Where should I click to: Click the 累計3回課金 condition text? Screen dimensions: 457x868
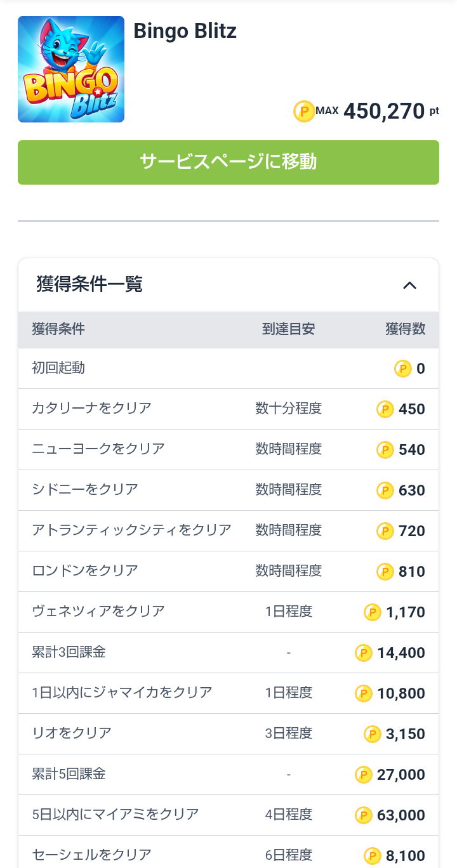pos(69,652)
